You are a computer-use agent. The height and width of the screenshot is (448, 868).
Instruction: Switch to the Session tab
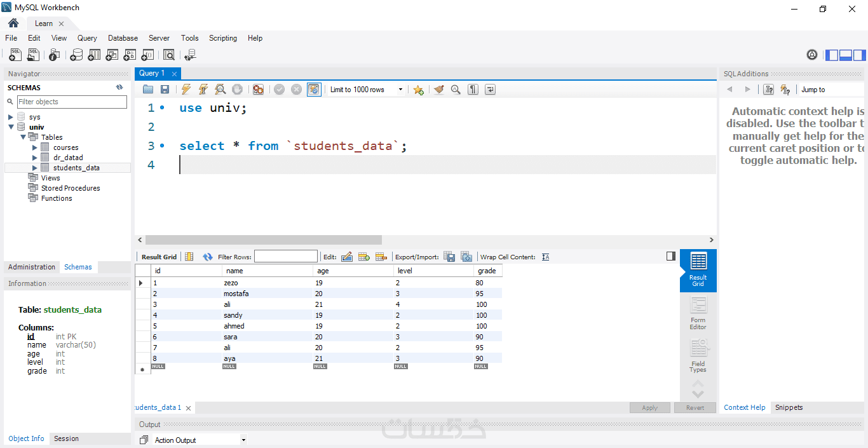66,438
